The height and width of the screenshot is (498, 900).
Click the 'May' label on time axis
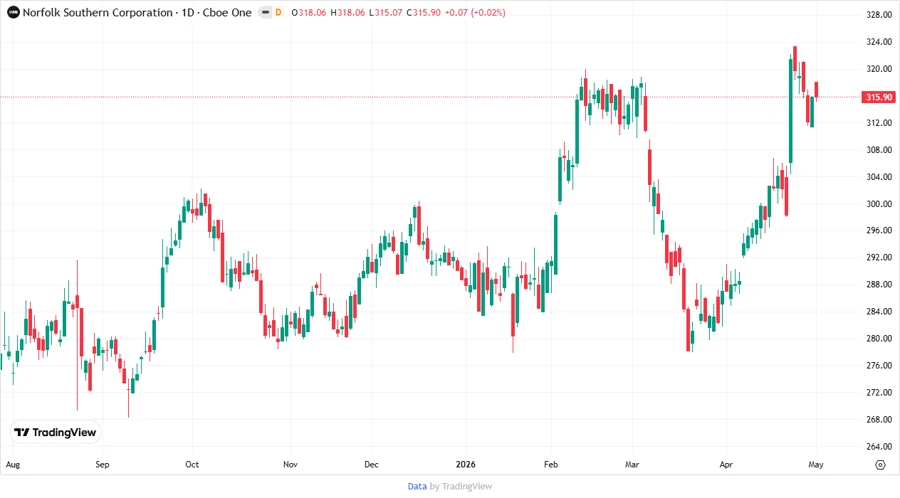pyautogui.click(x=816, y=464)
